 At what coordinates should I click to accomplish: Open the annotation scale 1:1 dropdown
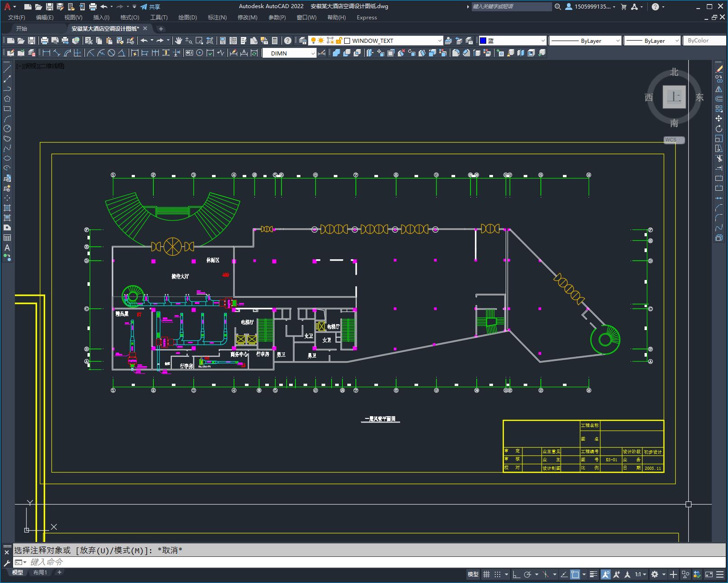pos(640,574)
